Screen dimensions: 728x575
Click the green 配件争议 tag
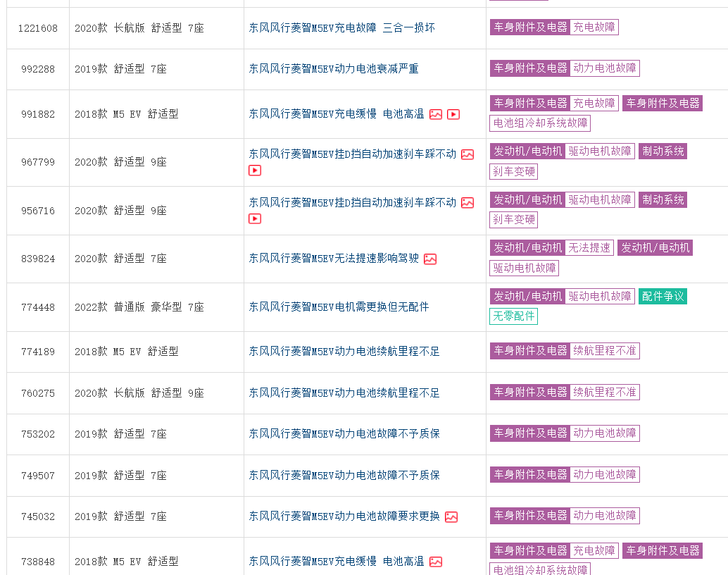(663, 296)
